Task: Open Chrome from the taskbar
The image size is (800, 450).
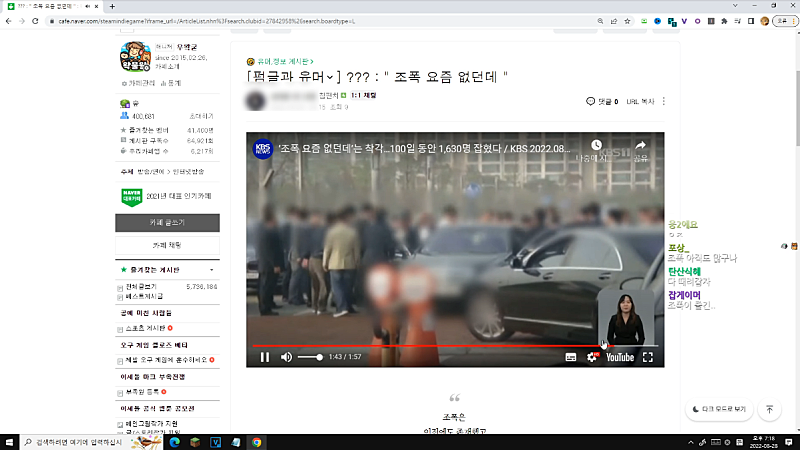Action: tap(257, 442)
